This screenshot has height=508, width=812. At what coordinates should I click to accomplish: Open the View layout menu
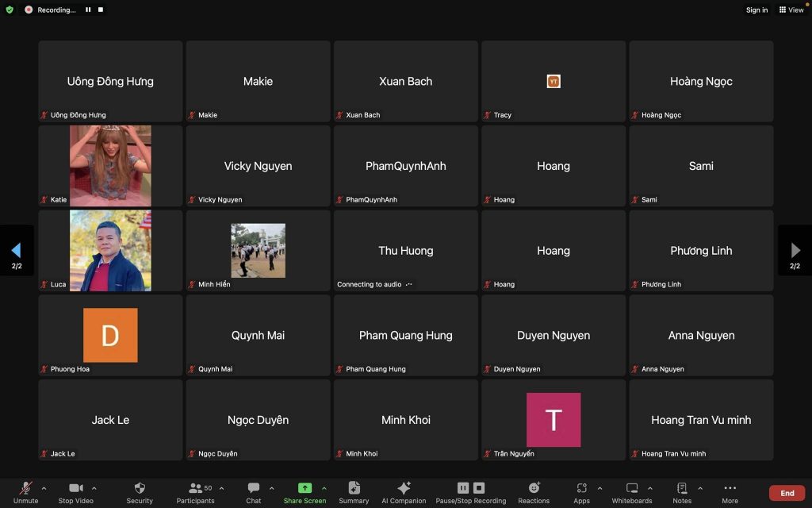click(791, 10)
